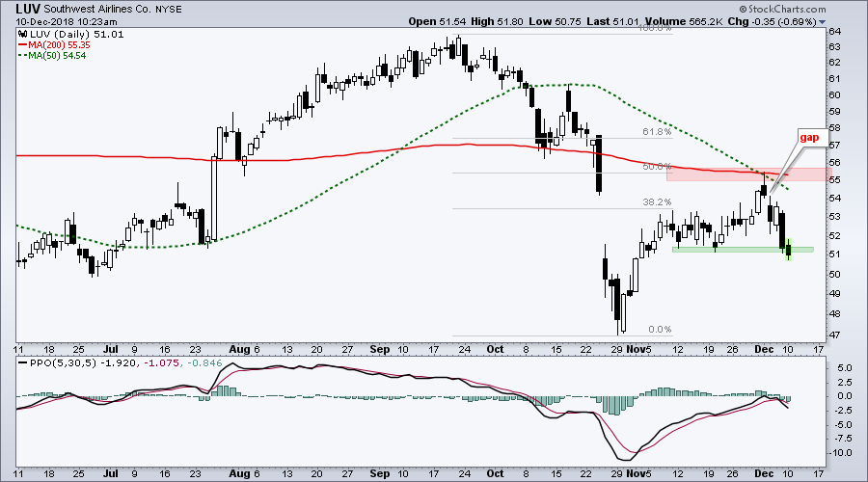
Task: Click the 50.0% Fibonacci retracement label
Action: tap(657, 166)
